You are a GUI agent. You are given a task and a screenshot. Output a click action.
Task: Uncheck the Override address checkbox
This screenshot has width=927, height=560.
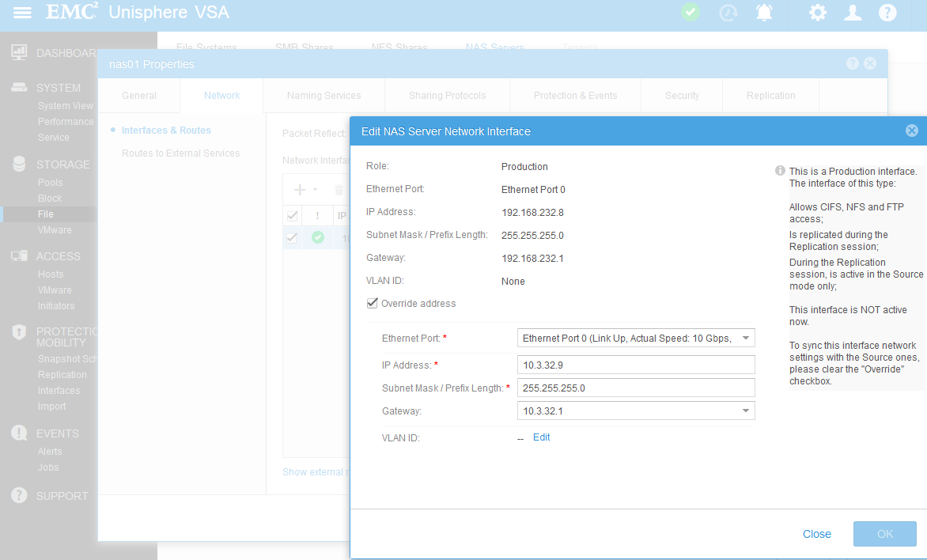(x=373, y=303)
